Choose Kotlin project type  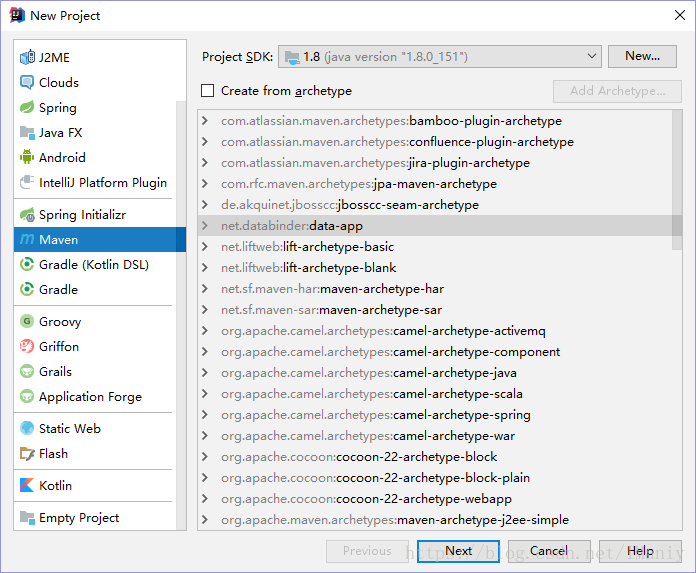pos(95,486)
